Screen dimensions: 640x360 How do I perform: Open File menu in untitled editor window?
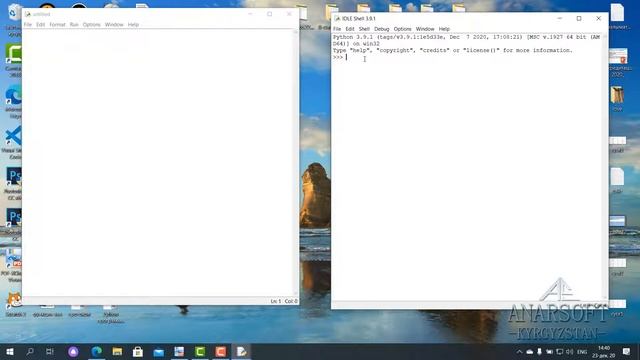(28, 24)
